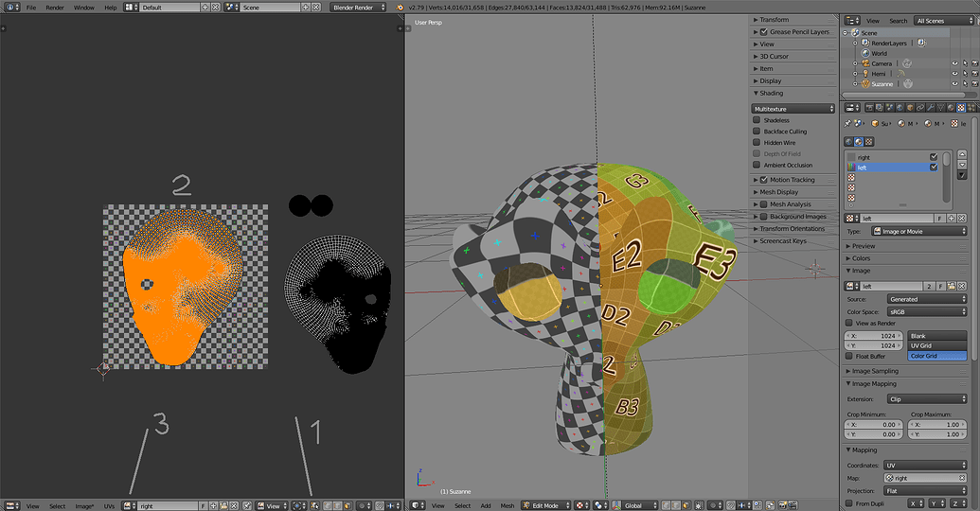Enable Shadeless shading checkbox
Image resolution: width=980 pixels, height=511 pixels.
tap(757, 120)
